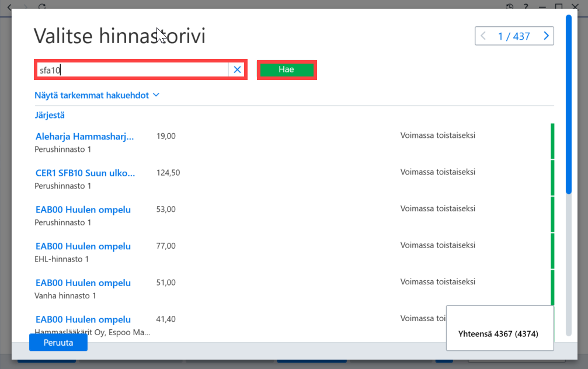Select EAB00 Huulen ompelu priced 77,00
The image size is (588, 369).
pyautogui.click(x=83, y=246)
